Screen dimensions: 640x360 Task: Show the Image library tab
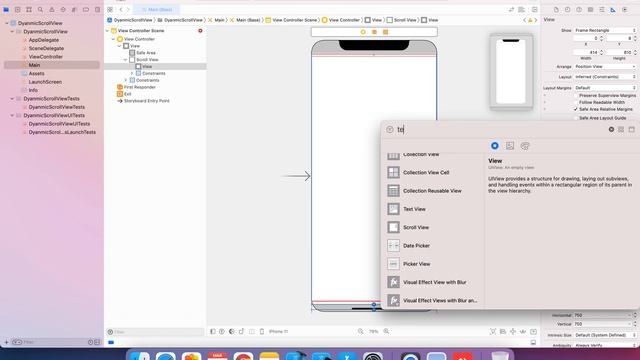click(x=510, y=146)
